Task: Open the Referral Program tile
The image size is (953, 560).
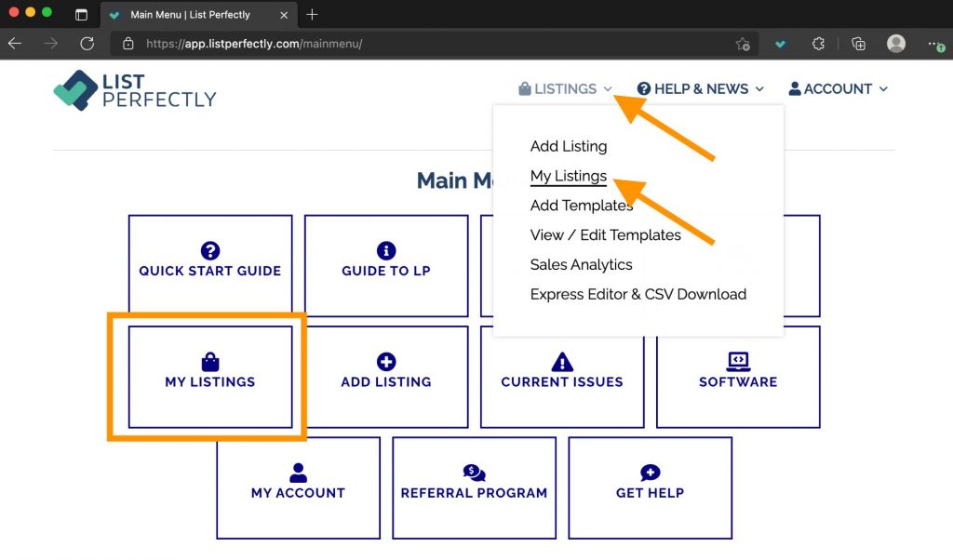Action: [x=474, y=487]
